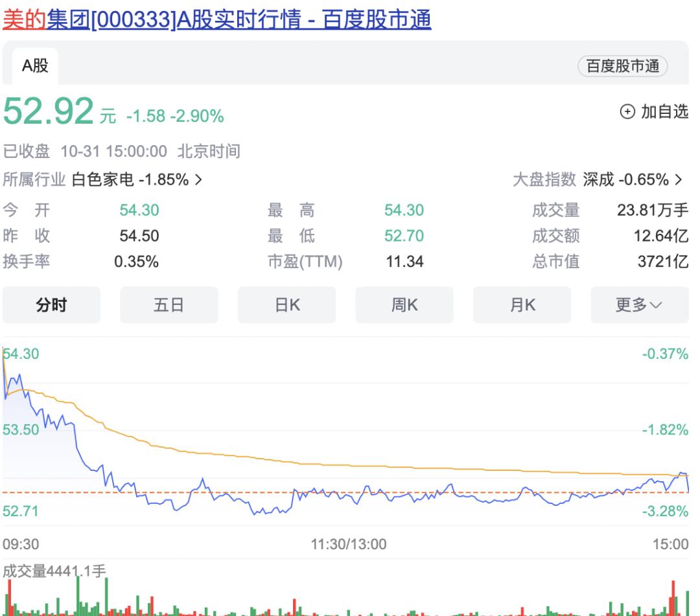Switch to the 五日 chart tab
700x616 pixels.
(x=169, y=305)
